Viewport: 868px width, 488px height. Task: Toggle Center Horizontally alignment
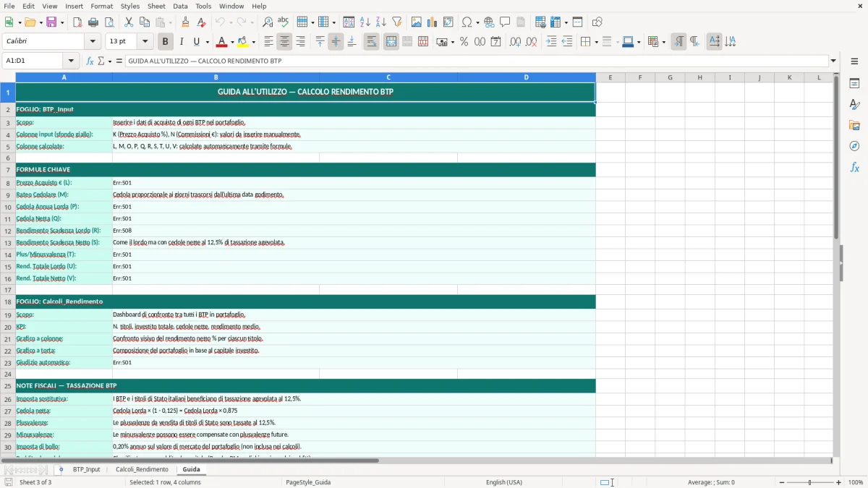(x=284, y=42)
